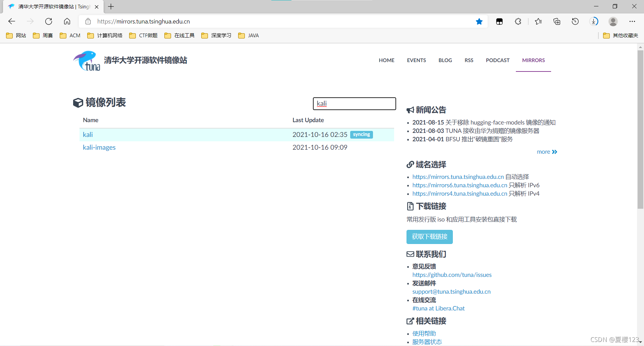Image resolution: width=644 pixels, height=346 pixels.
Task: Open the 使用帮助 link
Action: click(x=424, y=334)
